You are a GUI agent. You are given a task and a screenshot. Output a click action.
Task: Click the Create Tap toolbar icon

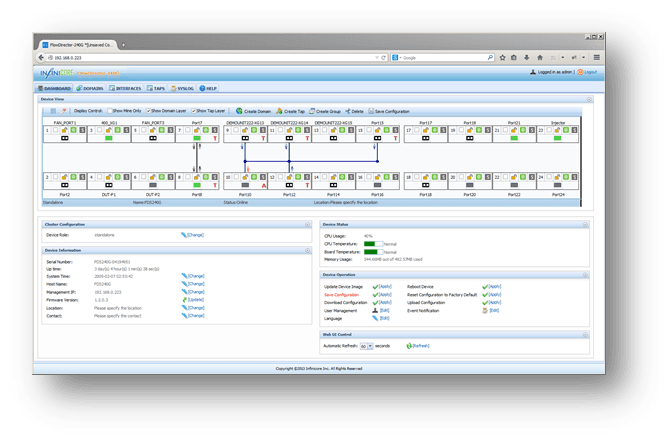(279, 111)
